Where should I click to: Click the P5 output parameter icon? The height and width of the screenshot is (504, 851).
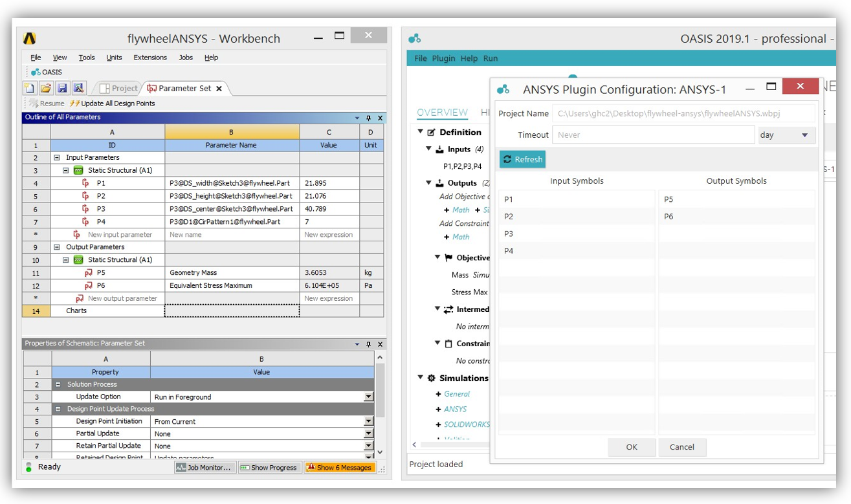(88, 272)
